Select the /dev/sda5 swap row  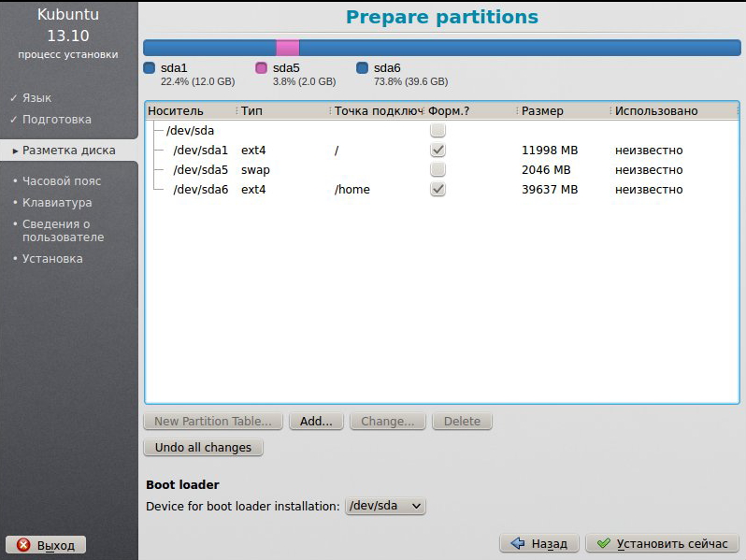442,169
